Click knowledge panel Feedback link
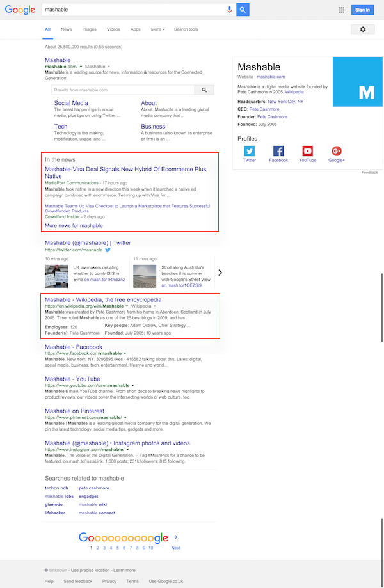384x588 pixels. tap(370, 173)
